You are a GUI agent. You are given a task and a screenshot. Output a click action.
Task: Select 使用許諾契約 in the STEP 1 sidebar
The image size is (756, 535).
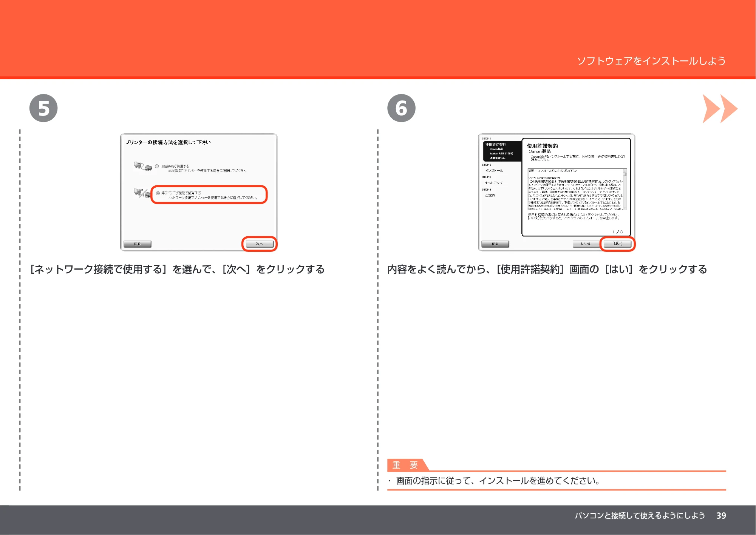[496, 145]
